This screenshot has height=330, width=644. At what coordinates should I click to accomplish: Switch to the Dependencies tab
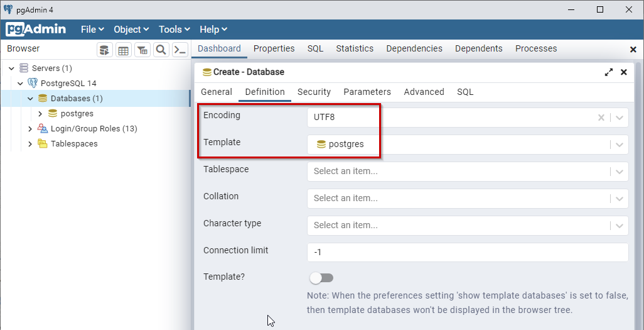point(414,48)
